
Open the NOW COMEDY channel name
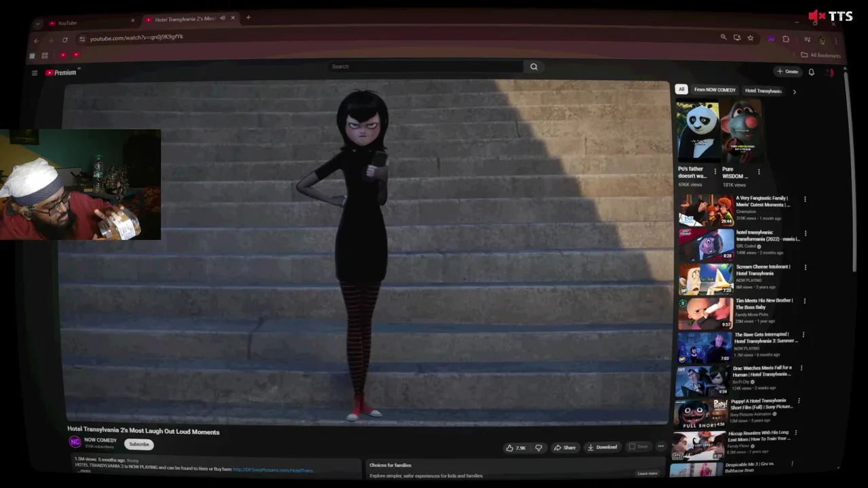100,440
